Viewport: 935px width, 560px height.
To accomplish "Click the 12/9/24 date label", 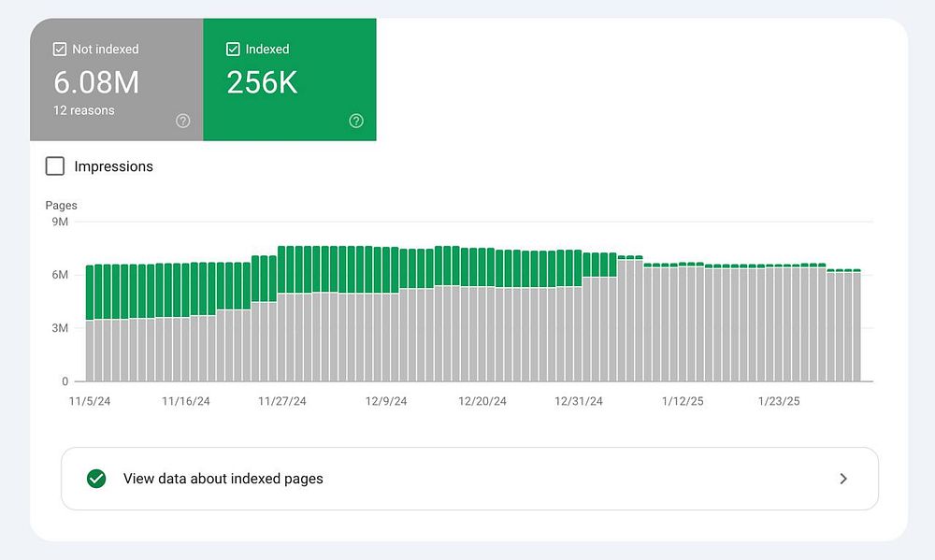I will click(x=386, y=401).
